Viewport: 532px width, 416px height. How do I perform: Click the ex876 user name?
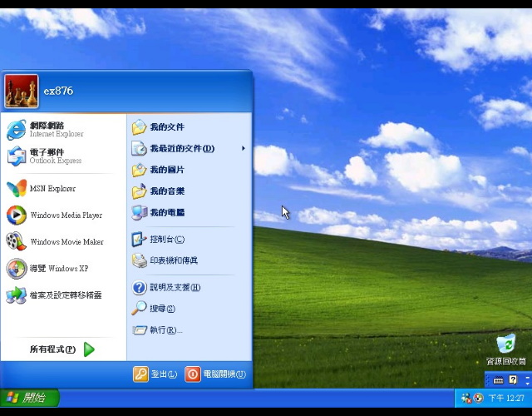click(58, 91)
